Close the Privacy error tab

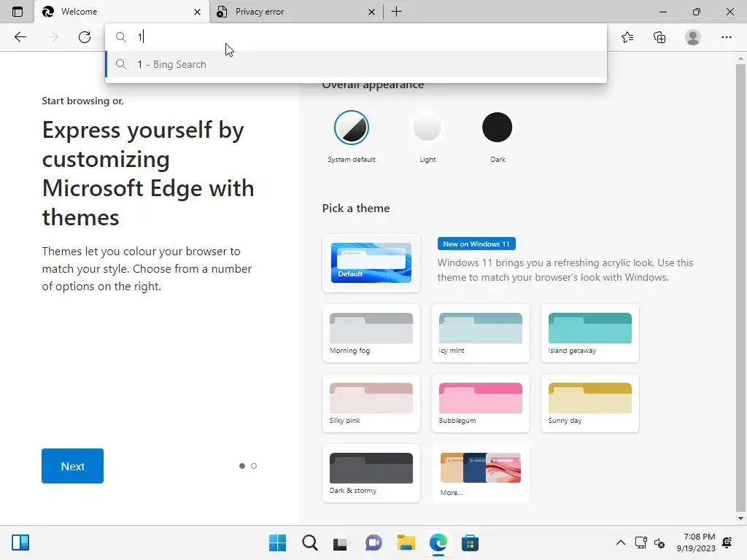371,12
